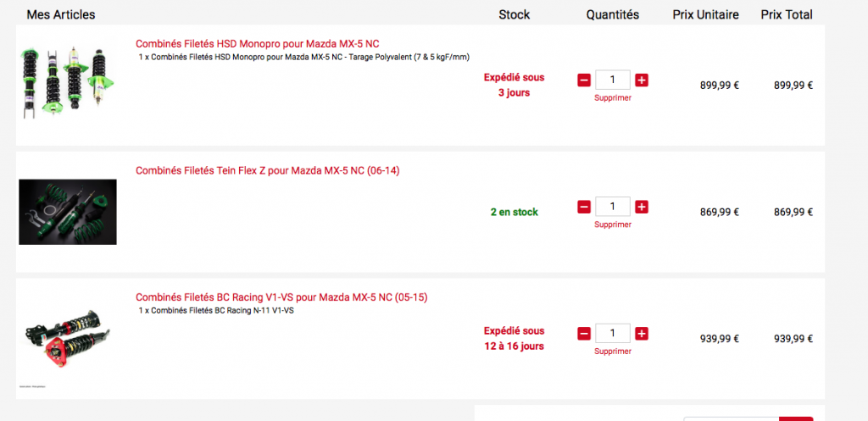Click Supprimer under Tein Flex Z
This screenshot has width=868, height=421.
tap(612, 224)
